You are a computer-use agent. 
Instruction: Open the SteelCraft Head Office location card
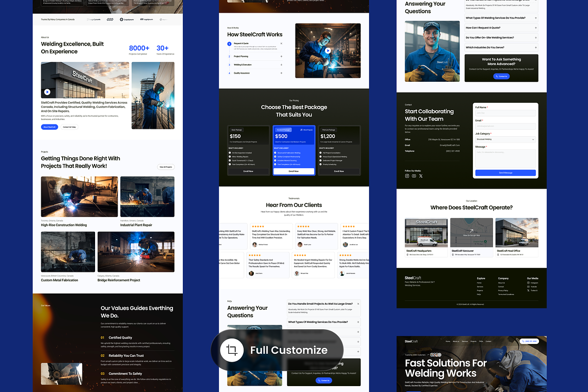click(516, 238)
